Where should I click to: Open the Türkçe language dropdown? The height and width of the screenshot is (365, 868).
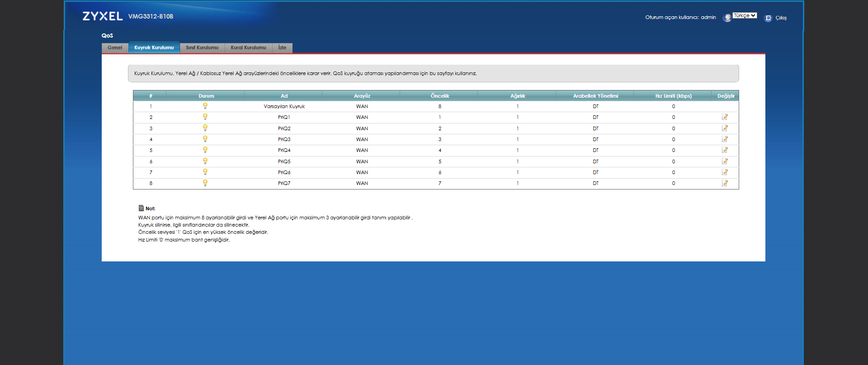[x=745, y=15]
